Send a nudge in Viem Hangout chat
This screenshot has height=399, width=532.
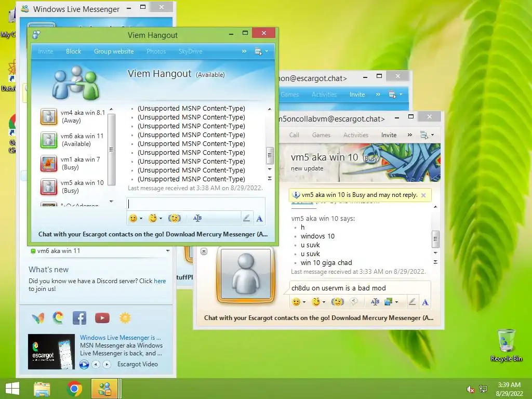coord(175,218)
